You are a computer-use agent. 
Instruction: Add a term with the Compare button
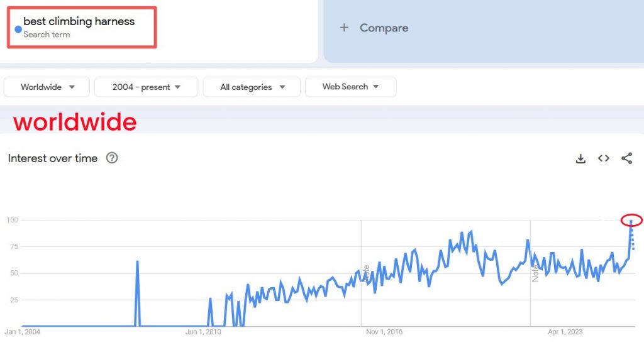point(375,28)
